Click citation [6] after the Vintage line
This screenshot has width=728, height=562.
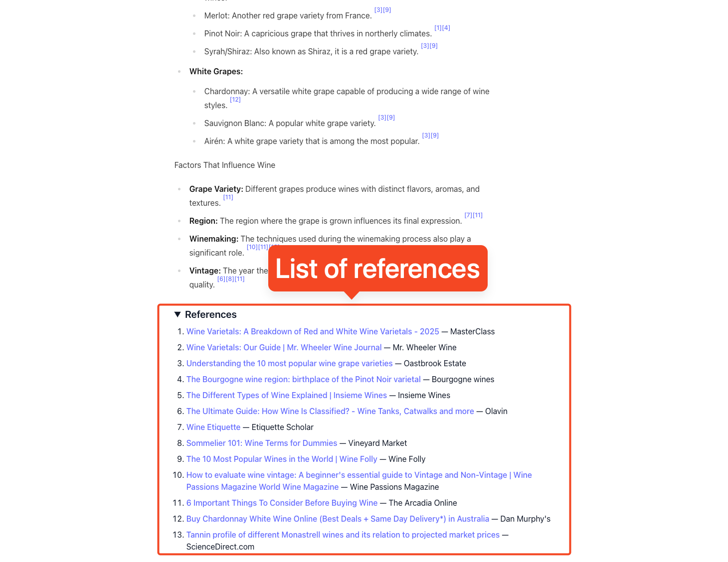click(x=221, y=279)
